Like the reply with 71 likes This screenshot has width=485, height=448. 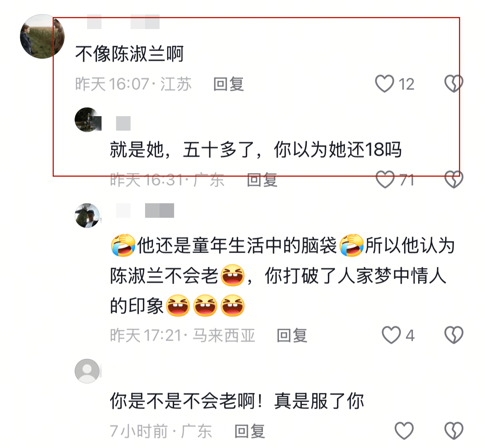[x=385, y=179]
